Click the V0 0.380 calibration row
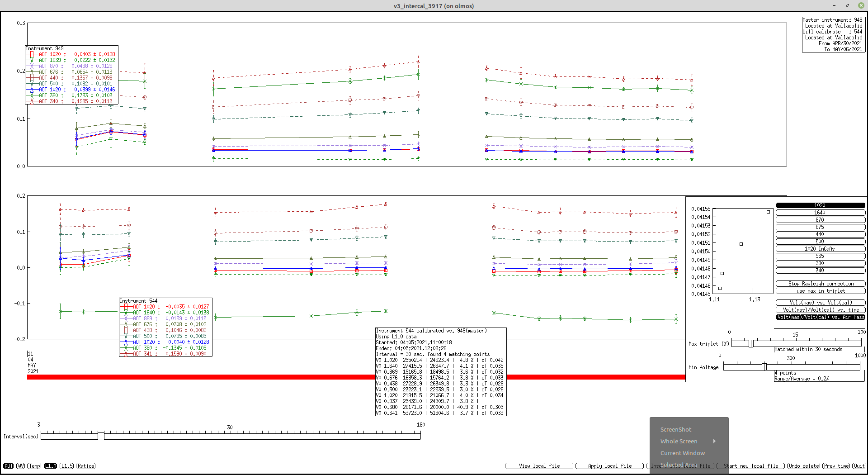This screenshot has height=475, width=868. coord(440,407)
